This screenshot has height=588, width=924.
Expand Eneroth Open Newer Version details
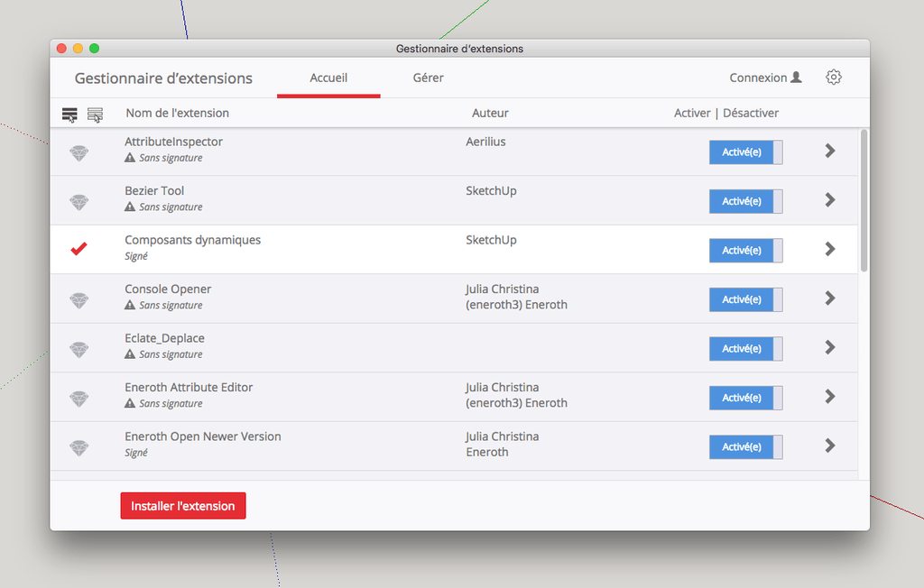point(830,446)
